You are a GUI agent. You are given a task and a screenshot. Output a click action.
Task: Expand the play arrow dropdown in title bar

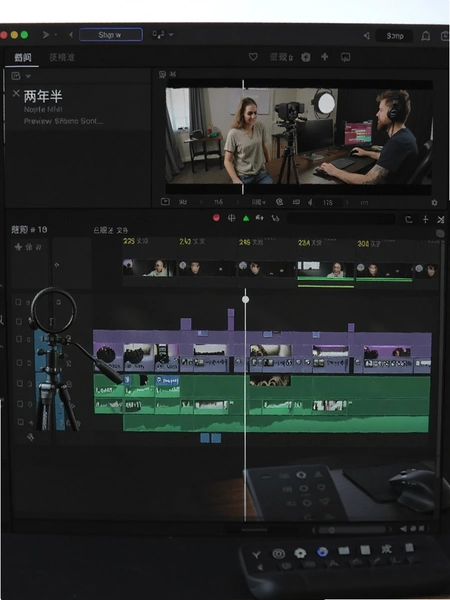55,35
